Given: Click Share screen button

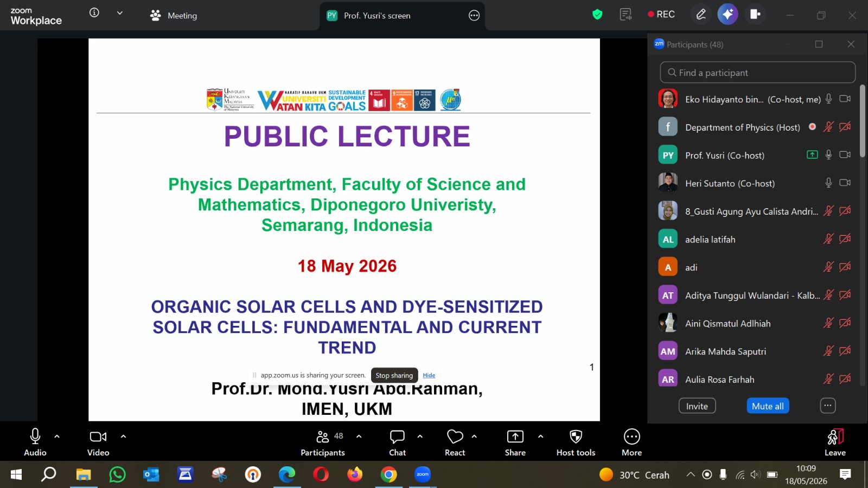Looking at the screenshot, I should tap(515, 442).
